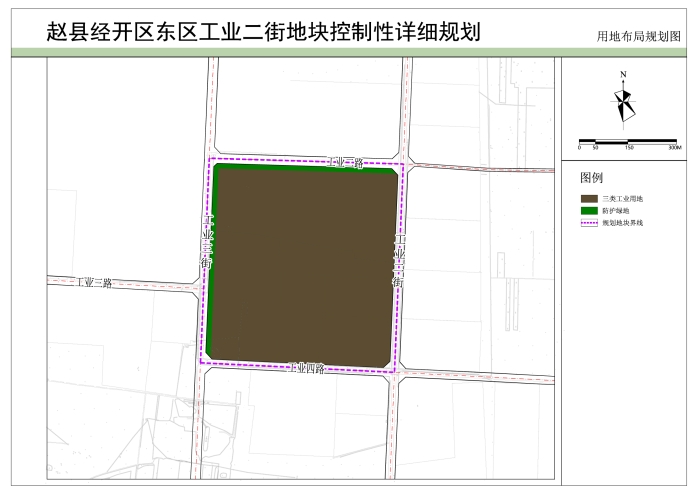Click the subtitle 用地布局规划图
This screenshot has width=700, height=494.
pyautogui.click(x=639, y=36)
